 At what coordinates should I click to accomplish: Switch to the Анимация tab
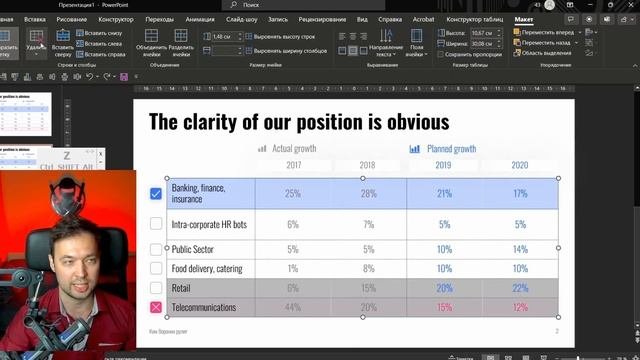click(200, 19)
